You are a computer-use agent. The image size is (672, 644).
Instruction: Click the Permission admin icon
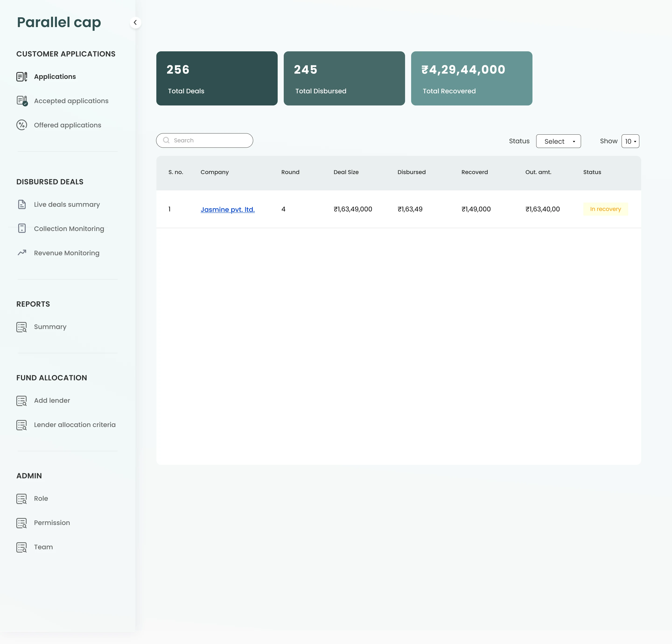[x=22, y=523]
